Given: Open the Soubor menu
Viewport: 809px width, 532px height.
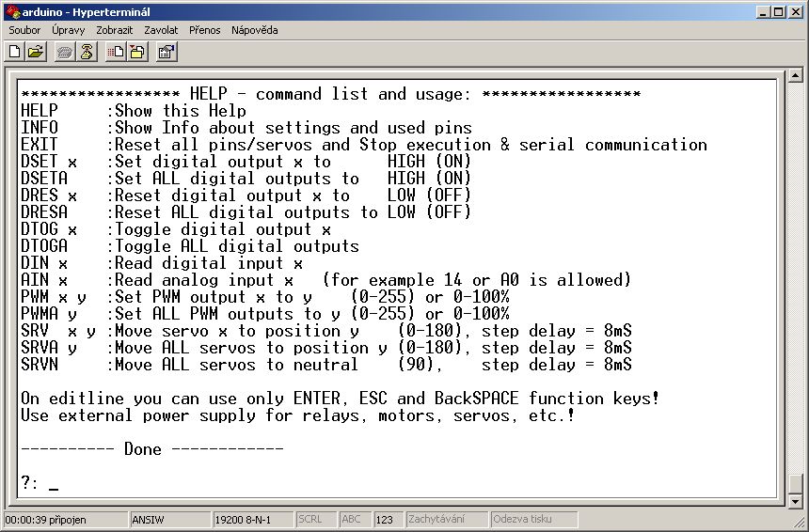Looking at the screenshot, I should point(25,30).
